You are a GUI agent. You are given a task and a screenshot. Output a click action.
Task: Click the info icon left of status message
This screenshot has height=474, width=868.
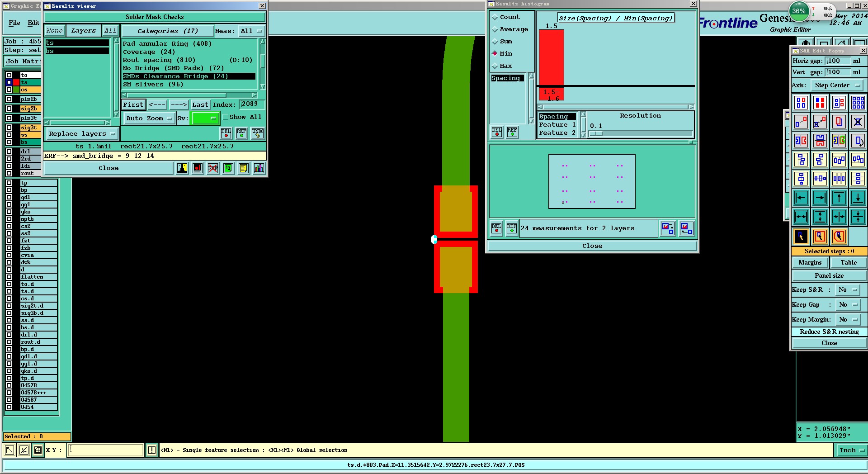(152, 450)
